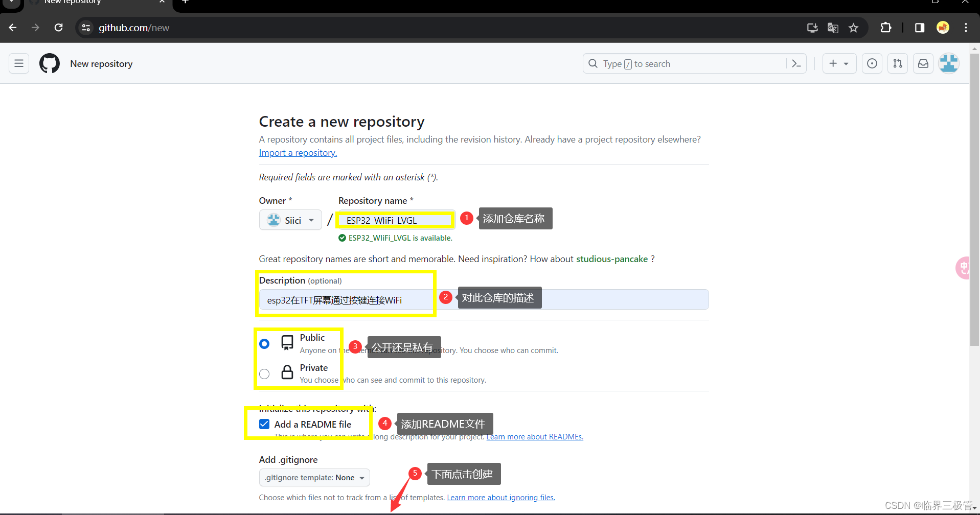Image resolution: width=980 pixels, height=515 pixels.
Task: Click the New repository header title
Action: click(x=101, y=64)
